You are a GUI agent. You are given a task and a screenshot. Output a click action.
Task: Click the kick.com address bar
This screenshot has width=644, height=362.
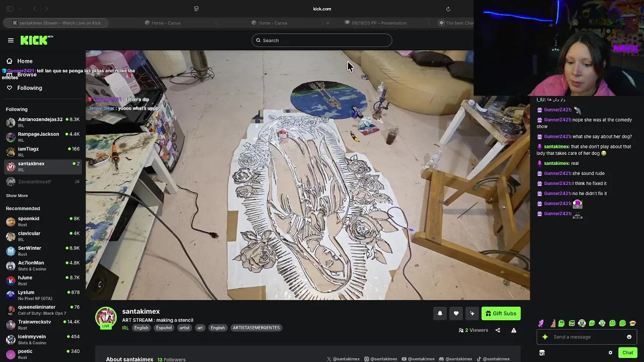pos(322,9)
